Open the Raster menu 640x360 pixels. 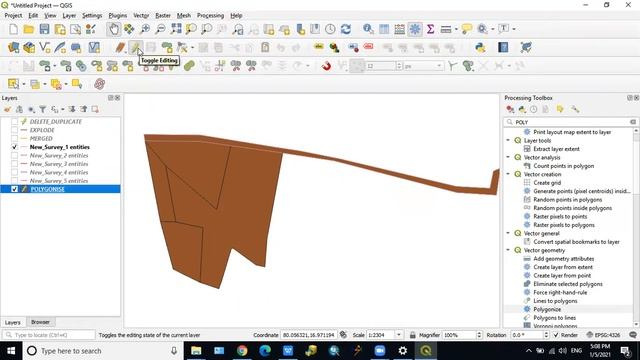click(x=163, y=16)
